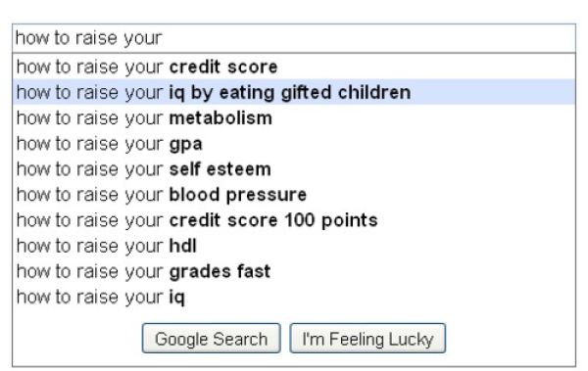This screenshot has height=371, width=588.
Task: Pick the 'credit score 100 points' suggestion
Action: click(x=294, y=220)
